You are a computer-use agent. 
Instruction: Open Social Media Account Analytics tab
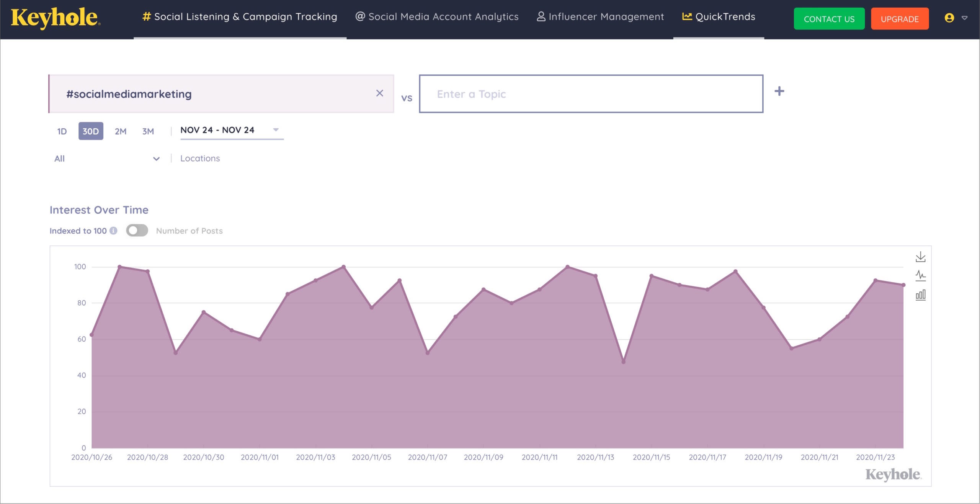click(437, 17)
